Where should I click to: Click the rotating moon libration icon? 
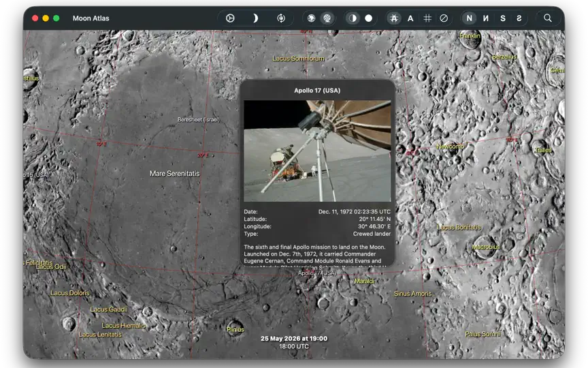point(281,18)
